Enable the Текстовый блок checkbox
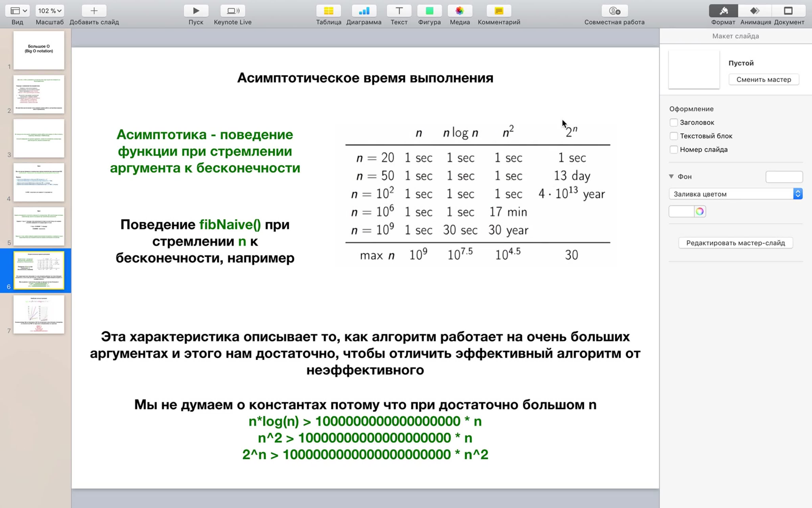812x508 pixels. pyautogui.click(x=673, y=136)
